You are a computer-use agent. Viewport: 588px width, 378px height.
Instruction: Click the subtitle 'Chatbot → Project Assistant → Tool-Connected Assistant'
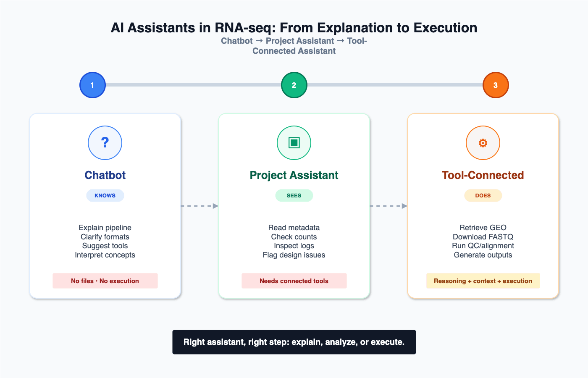(x=294, y=46)
